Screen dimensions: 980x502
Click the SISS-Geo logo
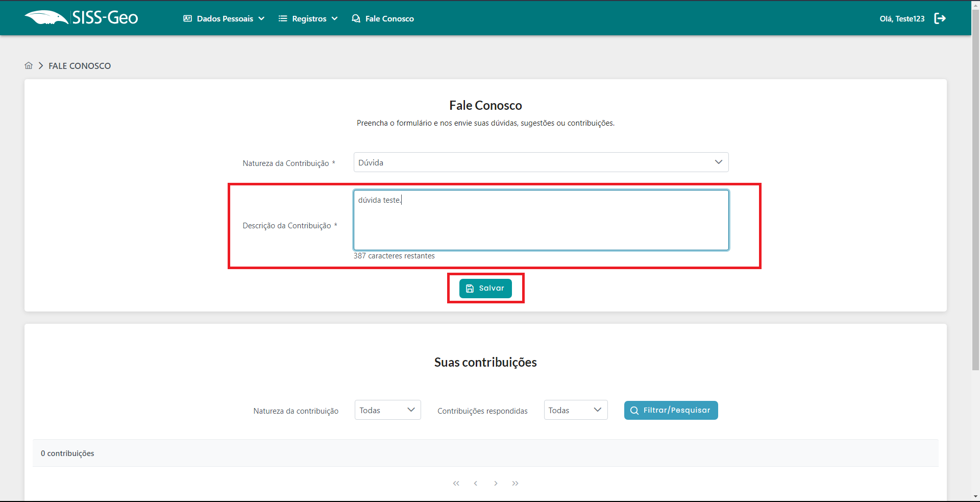tap(81, 18)
